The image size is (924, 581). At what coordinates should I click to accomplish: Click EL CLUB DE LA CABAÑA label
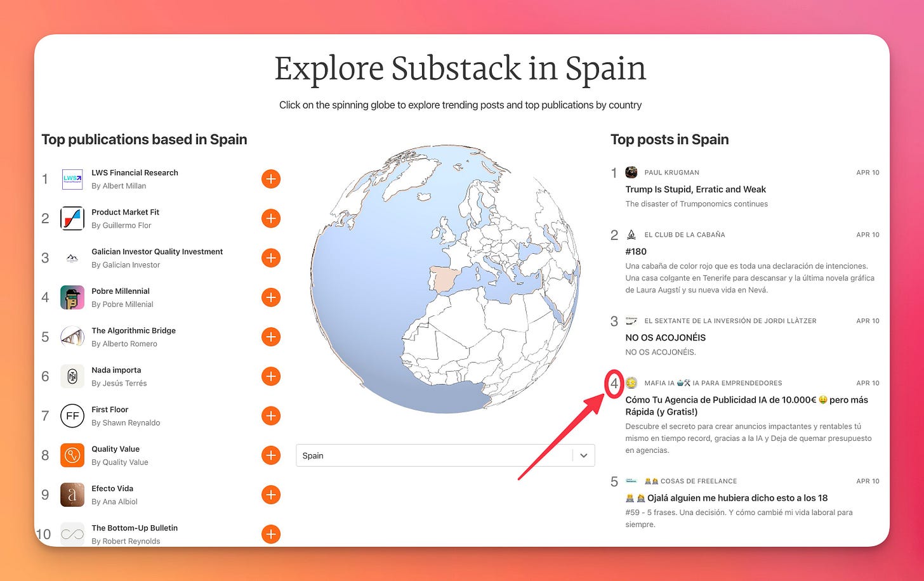tap(684, 235)
